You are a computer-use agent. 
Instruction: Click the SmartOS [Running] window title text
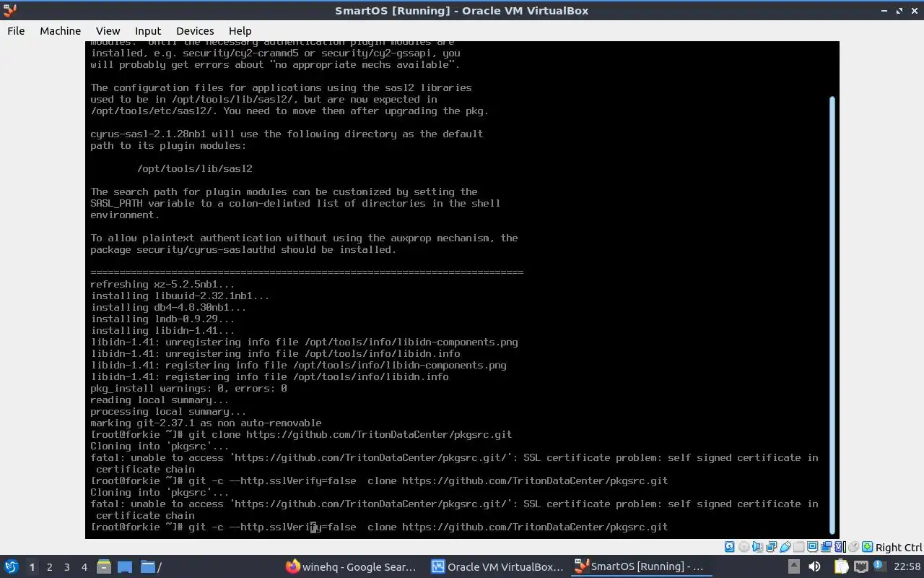point(462,11)
